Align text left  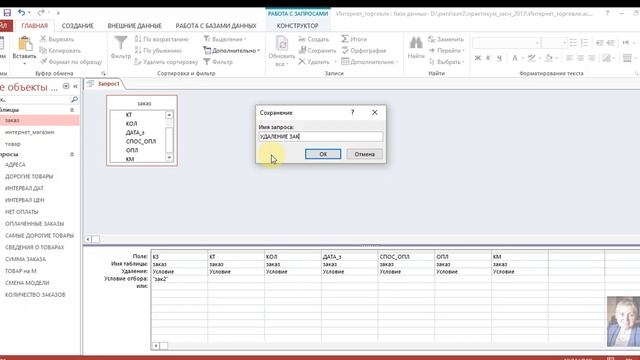[x=569, y=58]
